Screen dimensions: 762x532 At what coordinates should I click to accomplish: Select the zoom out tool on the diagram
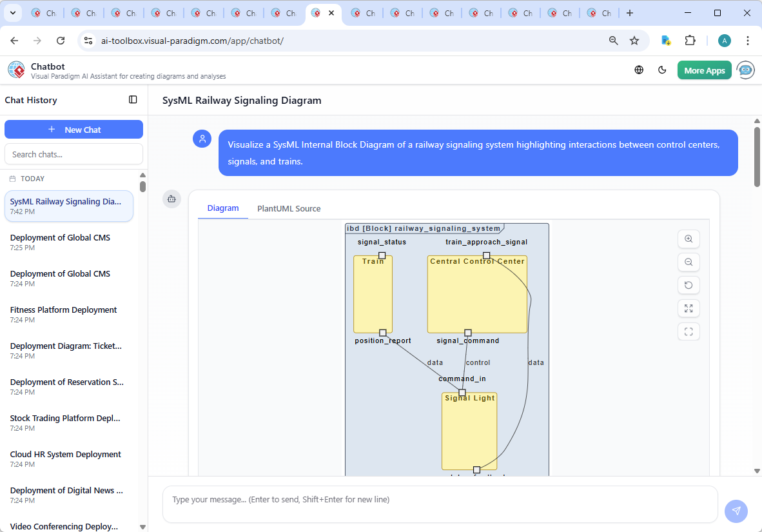[x=689, y=262]
